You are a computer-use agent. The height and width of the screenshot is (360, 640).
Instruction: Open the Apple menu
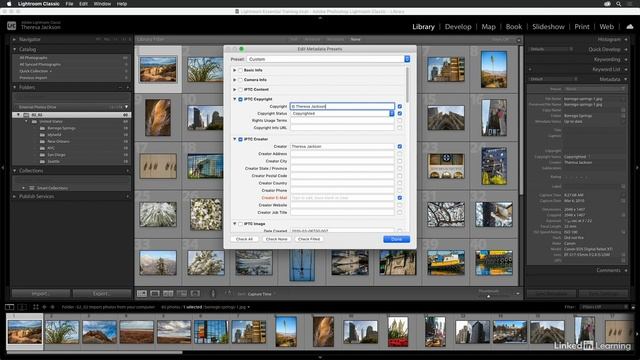pos(9,4)
